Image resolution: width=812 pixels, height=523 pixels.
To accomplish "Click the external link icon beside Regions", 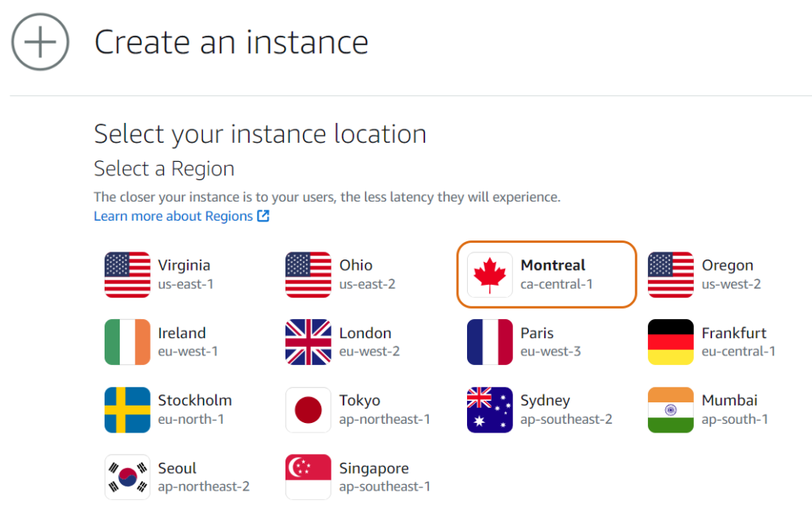I will (x=263, y=216).
